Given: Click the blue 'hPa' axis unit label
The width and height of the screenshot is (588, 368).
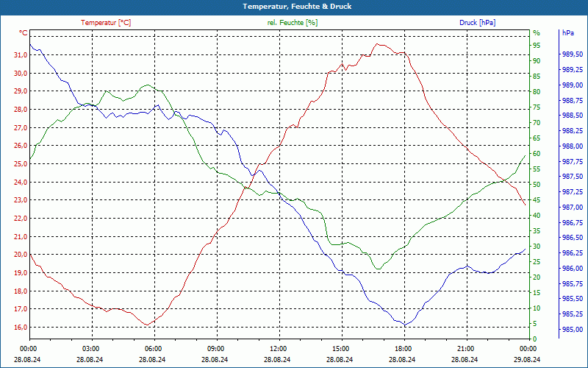Looking at the screenshot, I should 568,33.
